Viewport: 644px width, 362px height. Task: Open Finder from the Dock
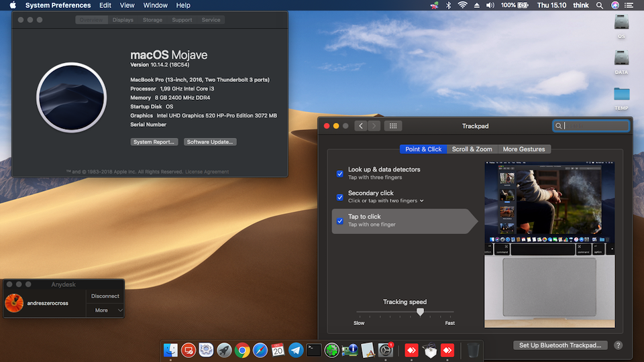tap(170, 350)
